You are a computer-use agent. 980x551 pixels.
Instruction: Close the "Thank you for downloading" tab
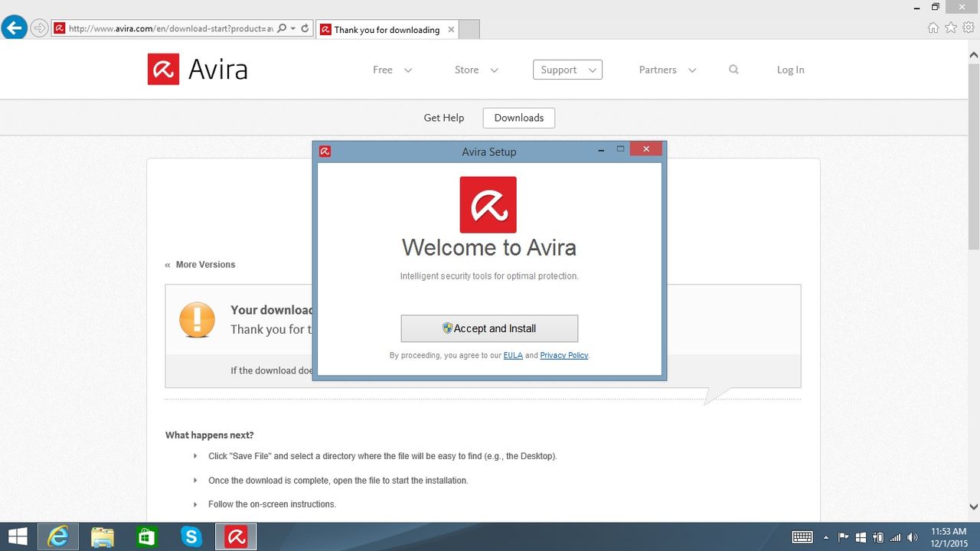[451, 30]
